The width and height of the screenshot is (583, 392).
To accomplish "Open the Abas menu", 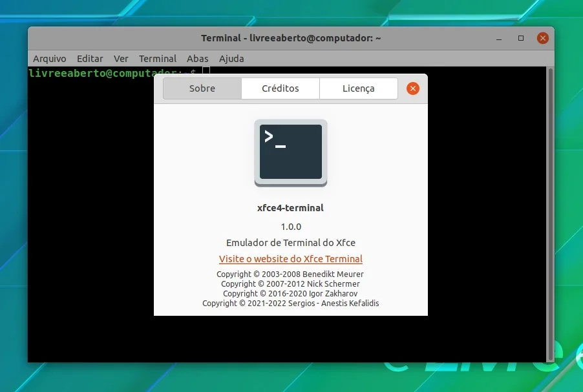I will [x=197, y=59].
